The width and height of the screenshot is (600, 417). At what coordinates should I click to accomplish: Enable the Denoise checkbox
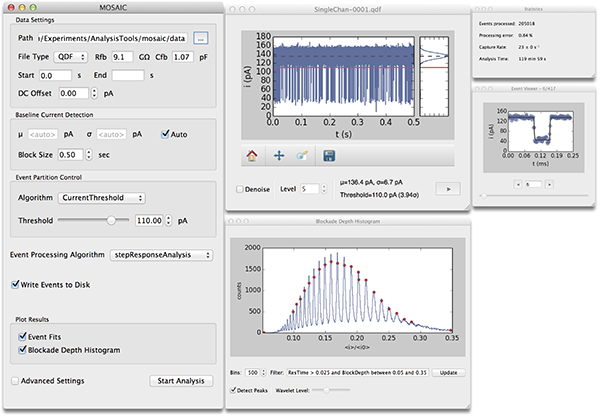pos(239,188)
